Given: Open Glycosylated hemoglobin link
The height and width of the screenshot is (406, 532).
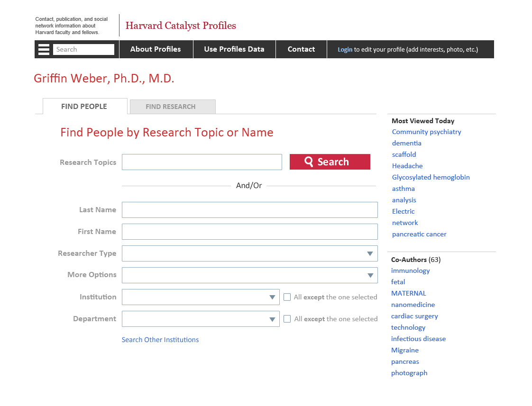Looking at the screenshot, I should tap(431, 177).
